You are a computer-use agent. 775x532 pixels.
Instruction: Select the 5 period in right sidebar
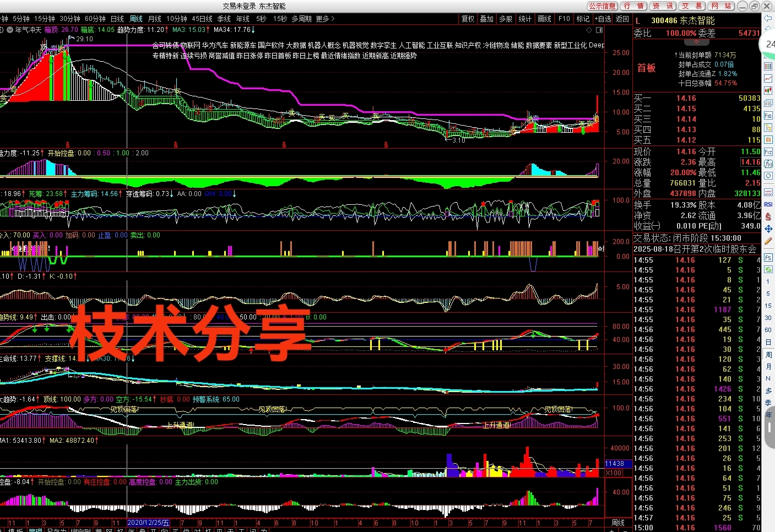768,294
